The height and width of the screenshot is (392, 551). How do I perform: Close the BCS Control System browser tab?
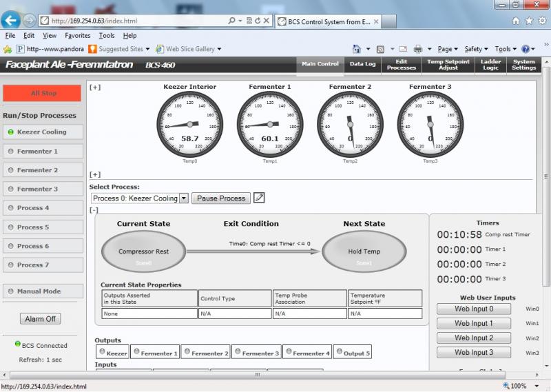click(376, 21)
